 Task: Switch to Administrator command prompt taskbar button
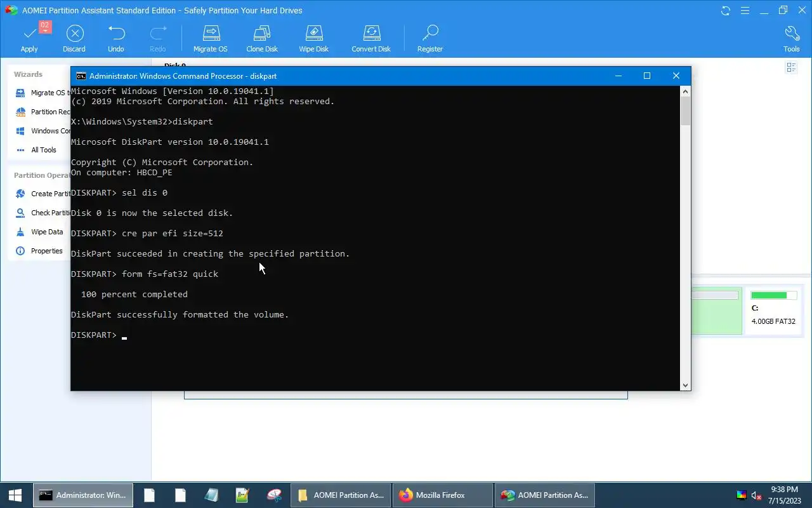(83, 495)
